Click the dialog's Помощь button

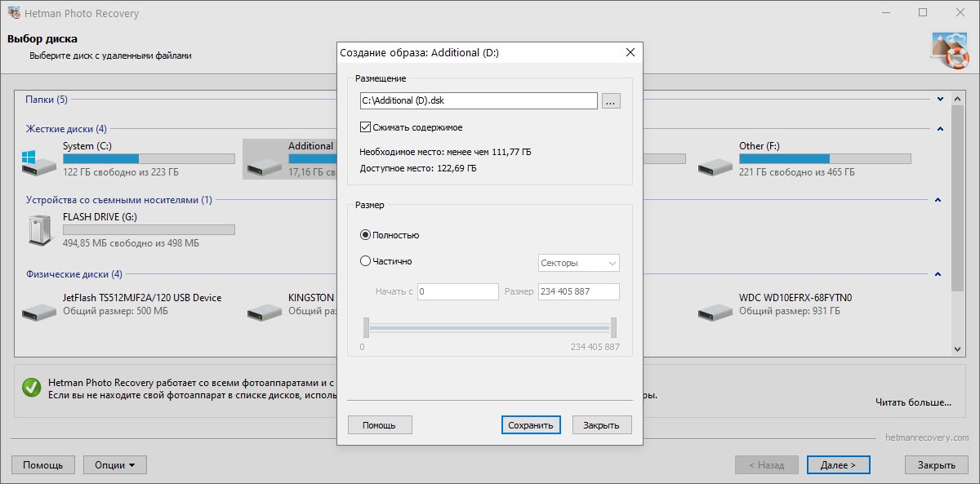coord(380,425)
